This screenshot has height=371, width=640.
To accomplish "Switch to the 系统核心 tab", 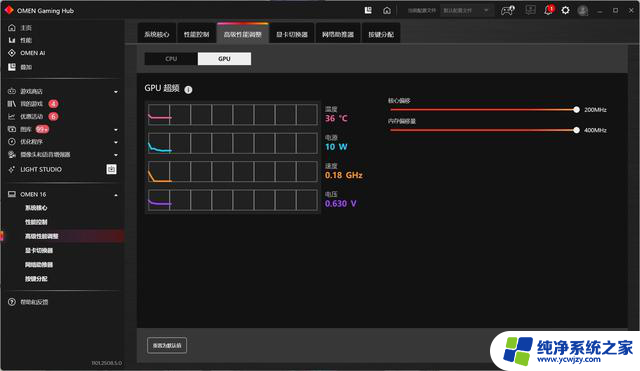I will (157, 34).
